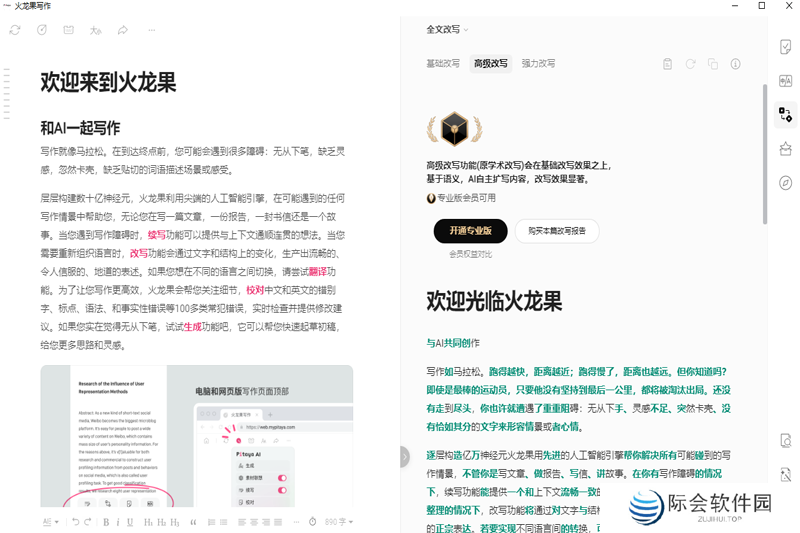The height and width of the screenshot is (533, 800).
Task: Apply numbered list formatting
Action: [x=211, y=522]
